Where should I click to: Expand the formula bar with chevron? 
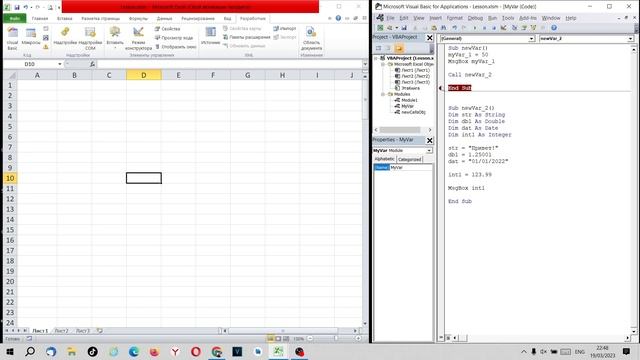click(365, 64)
